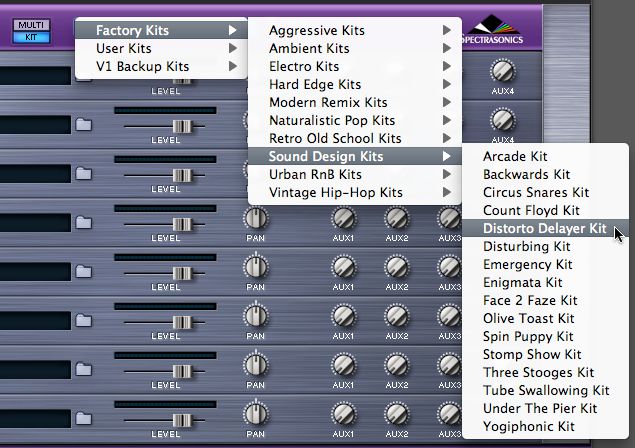This screenshot has height=448, width=635.
Task: Click the part 2 LEVEL slider handle
Action: pos(182,126)
